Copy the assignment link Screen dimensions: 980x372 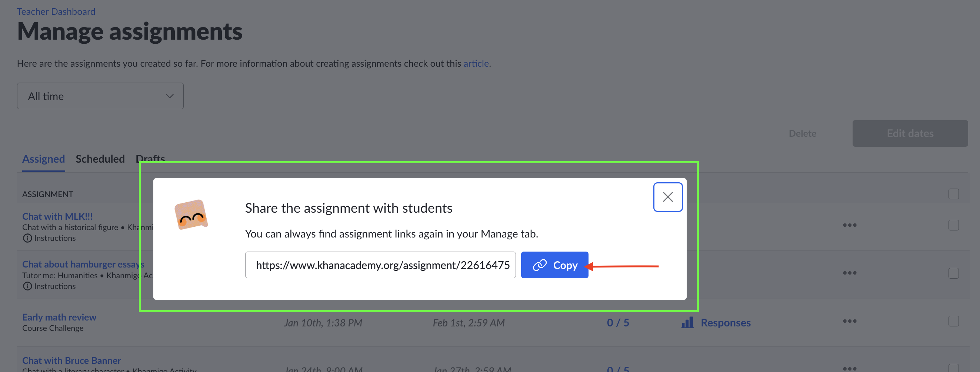pyautogui.click(x=554, y=265)
